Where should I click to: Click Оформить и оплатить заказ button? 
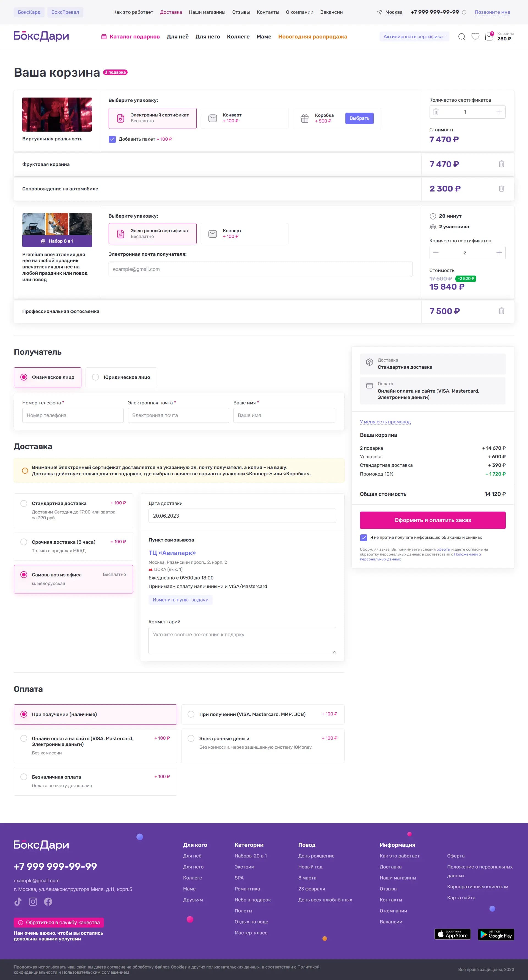pos(433,520)
